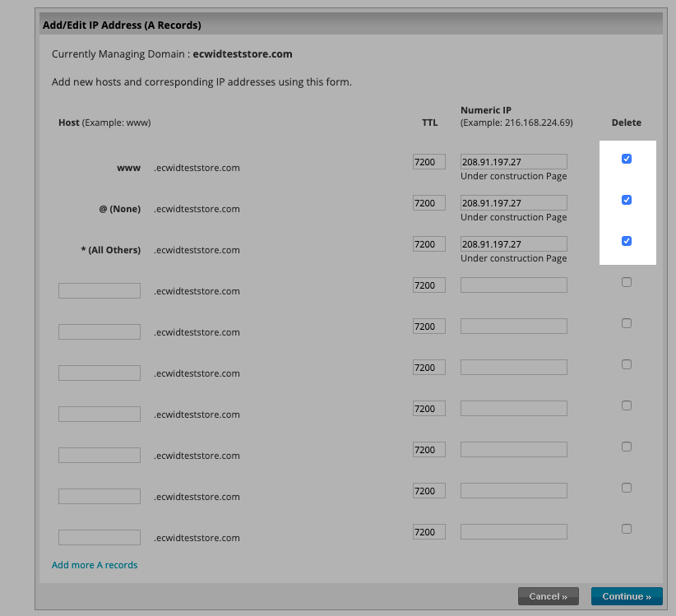Click the empty Host field in the last row
Viewport: 676px width, 616px height.
[x=99, y=537]
